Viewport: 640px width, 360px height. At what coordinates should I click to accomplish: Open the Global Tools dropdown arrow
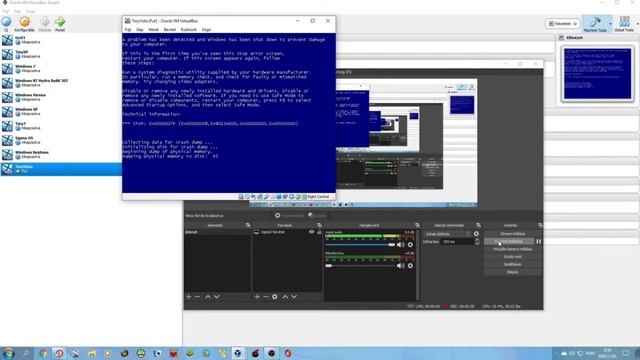[x=637, y=24]
